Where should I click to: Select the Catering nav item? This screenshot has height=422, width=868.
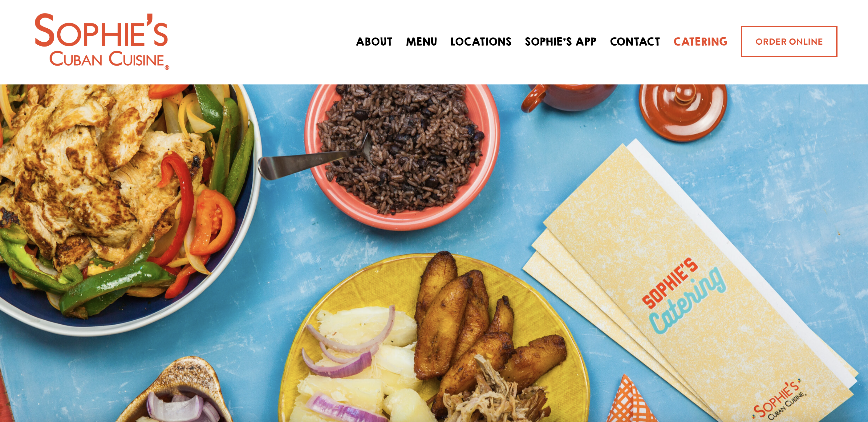700,42
